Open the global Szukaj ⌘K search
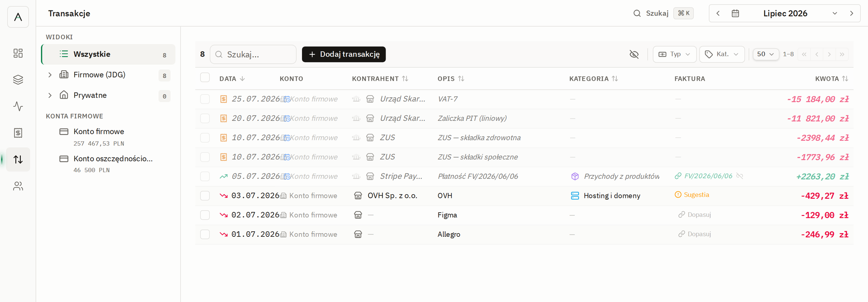The image size is (868, 302). pyautogui.click(x=663, y=14)
